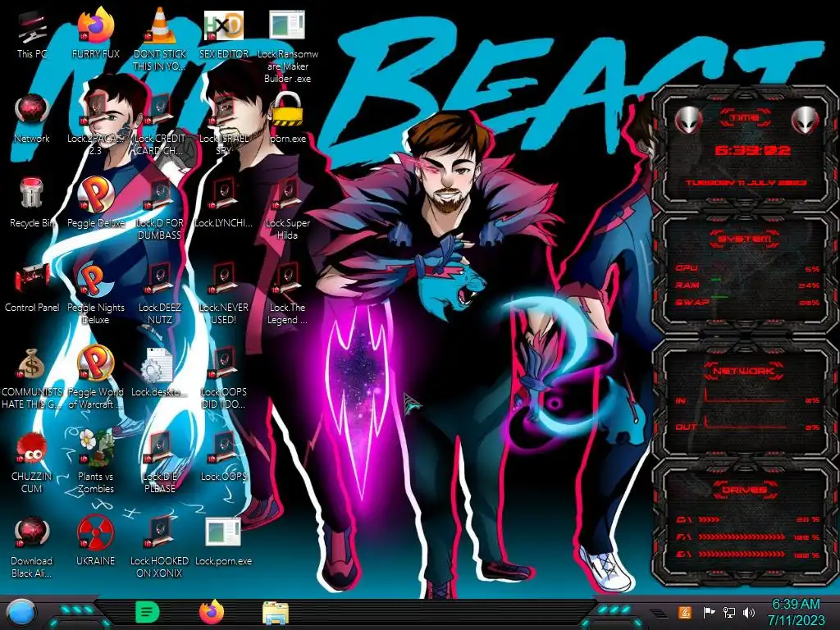Click the DRIVES widget header
Image resolution: width=840 pixels, height=630 pixels.
(x=745, y=489)
